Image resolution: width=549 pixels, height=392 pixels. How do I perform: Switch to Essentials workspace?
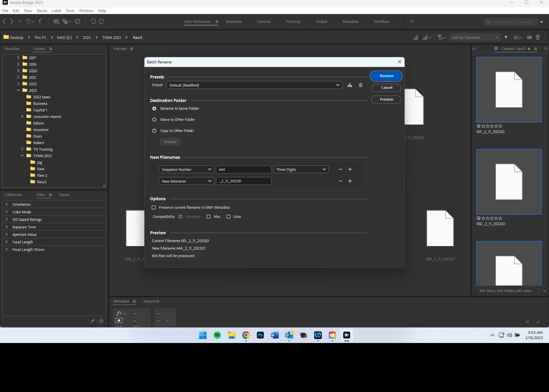[x=234, y=22]
